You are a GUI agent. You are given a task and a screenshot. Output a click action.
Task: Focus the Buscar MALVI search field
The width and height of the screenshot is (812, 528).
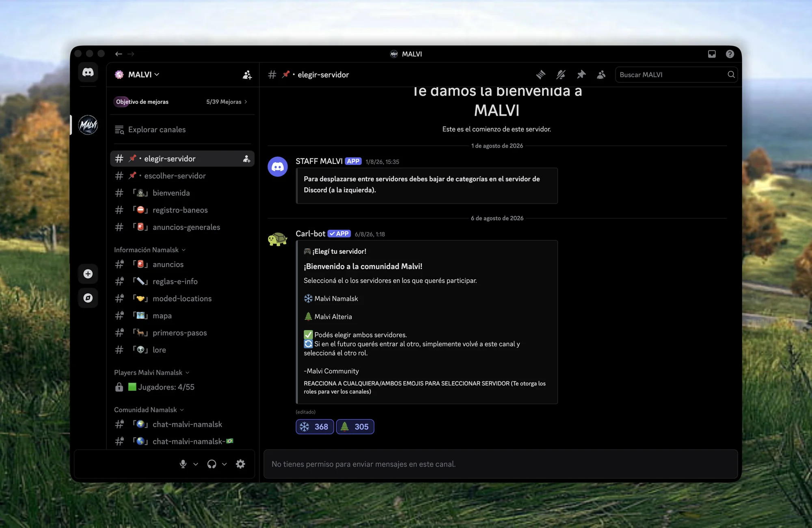click(676, 75)
